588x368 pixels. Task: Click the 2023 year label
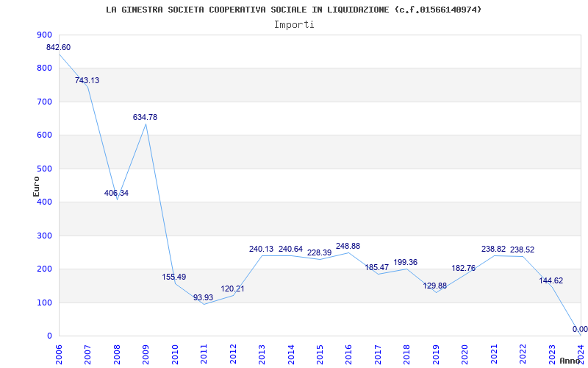pyautogui.click(x=552, y=354)
